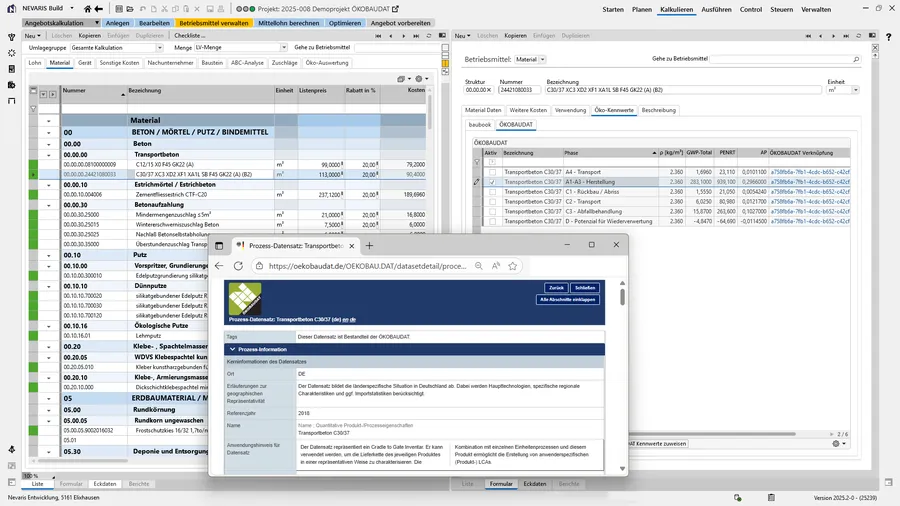
Task: Open new browser tab with plus icon
Action: pos(369,246)
